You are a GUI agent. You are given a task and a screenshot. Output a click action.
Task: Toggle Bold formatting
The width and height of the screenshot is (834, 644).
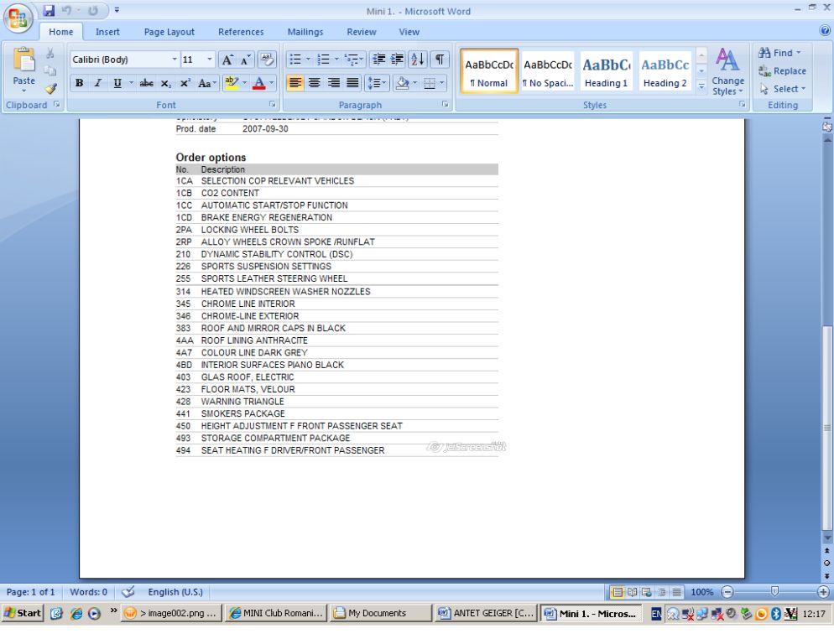79,83
